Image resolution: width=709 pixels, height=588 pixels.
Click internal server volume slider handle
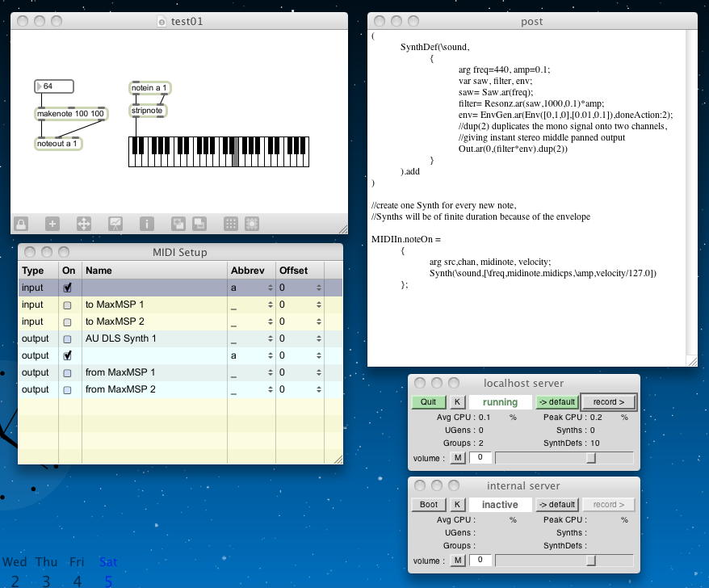590,561
